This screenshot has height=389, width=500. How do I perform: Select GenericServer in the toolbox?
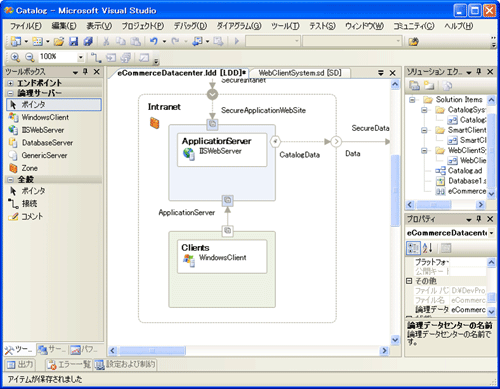pyautogui.click(x=54, y=155)
